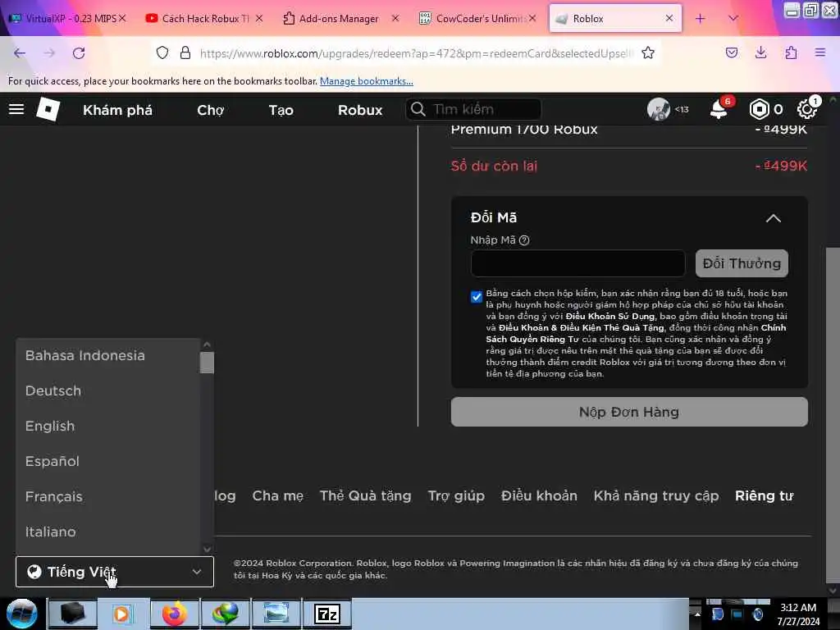This screenshot has width=840, height=630.
Task: Click language list scroll down arrow
Action: coord(207,549)
